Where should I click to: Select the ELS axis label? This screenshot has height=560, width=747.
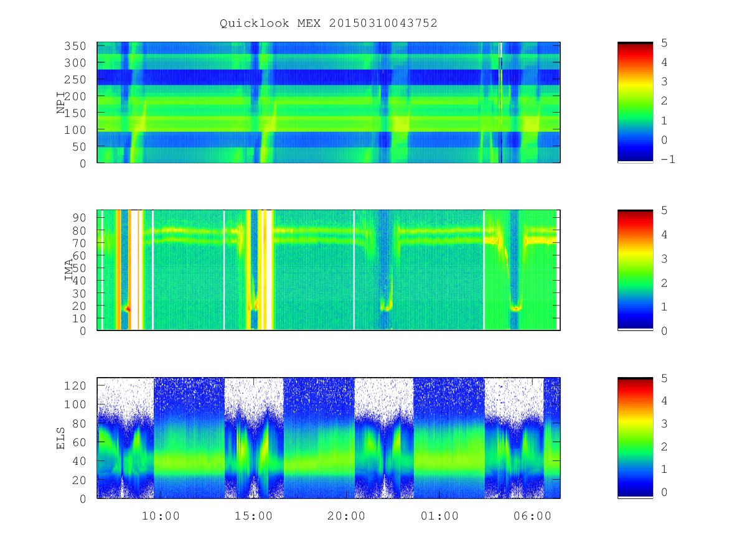point(60,438)
